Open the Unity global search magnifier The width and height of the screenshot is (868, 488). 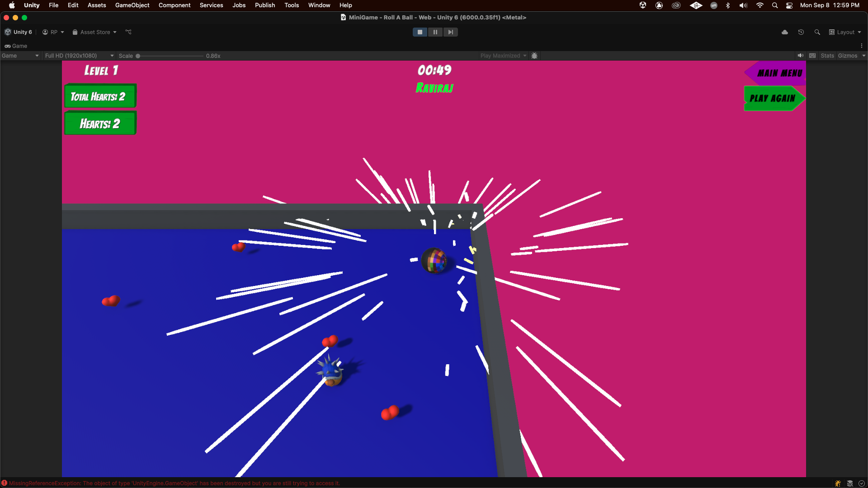pos(817,32)
